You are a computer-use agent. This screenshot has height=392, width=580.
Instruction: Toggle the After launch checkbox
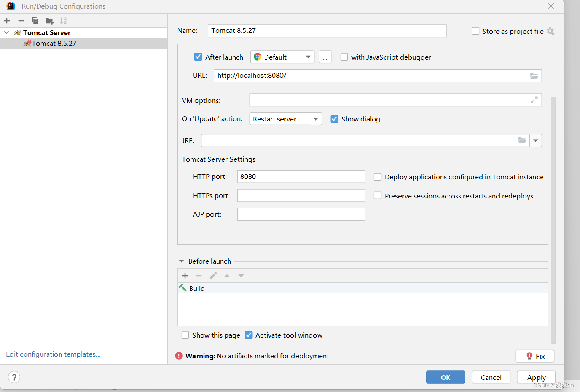click(198, 57)
